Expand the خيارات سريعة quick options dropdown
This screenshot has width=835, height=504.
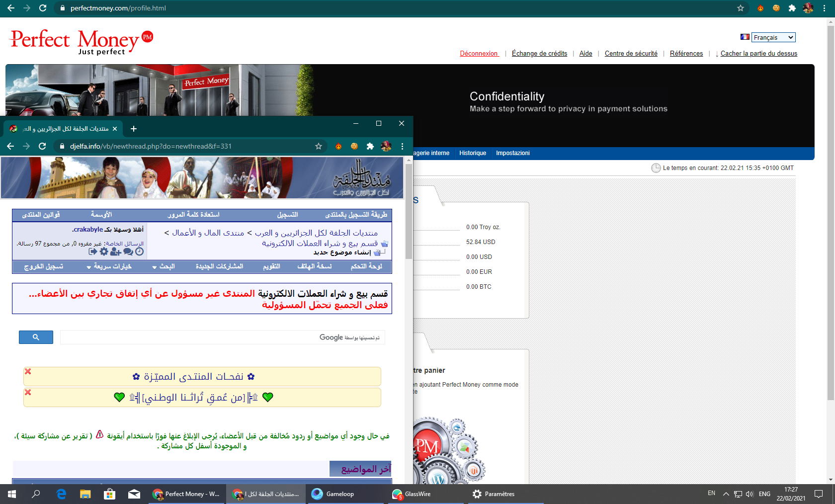click(x=109, y=266)
